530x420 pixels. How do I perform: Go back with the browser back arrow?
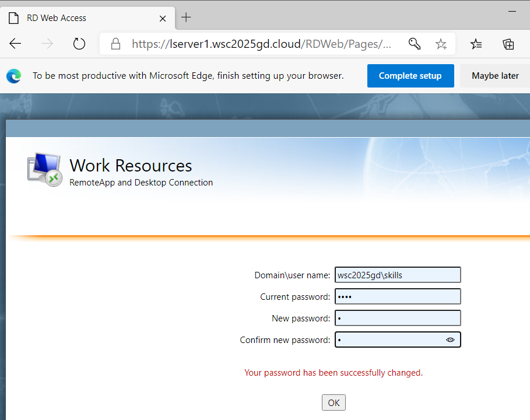(15, 44)
